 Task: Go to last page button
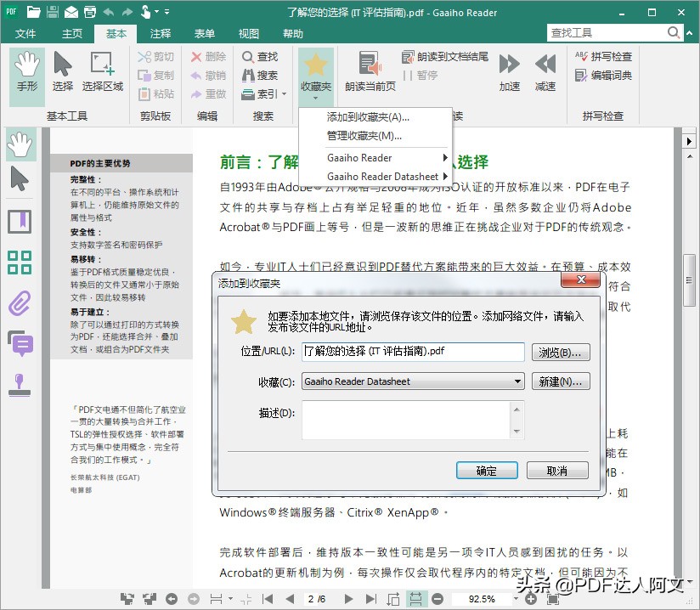(370, 599)
